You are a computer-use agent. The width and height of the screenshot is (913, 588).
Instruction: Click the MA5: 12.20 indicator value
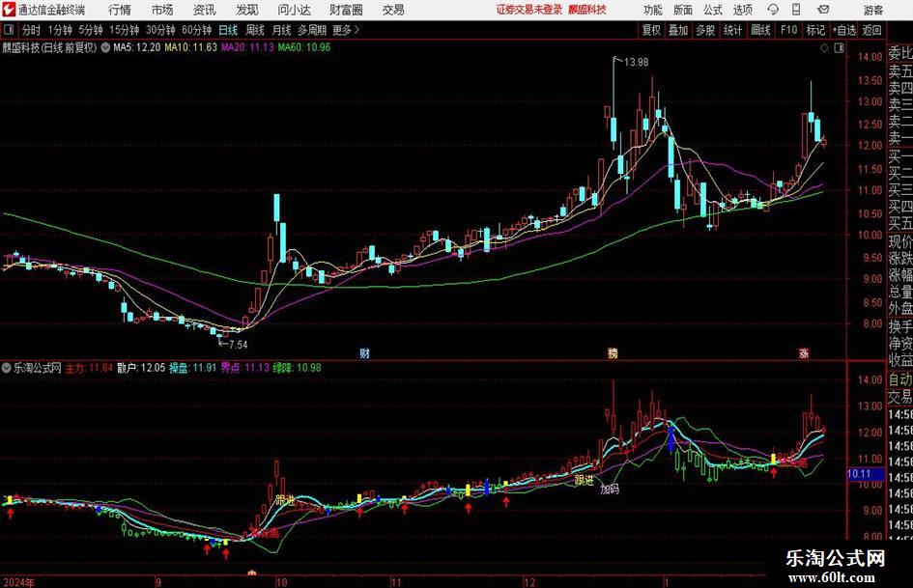(x=136, y=47)
